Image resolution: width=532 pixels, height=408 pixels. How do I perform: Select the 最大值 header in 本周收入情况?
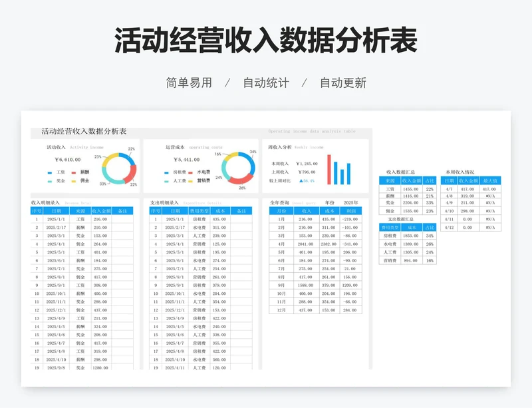tap(491, 180)
